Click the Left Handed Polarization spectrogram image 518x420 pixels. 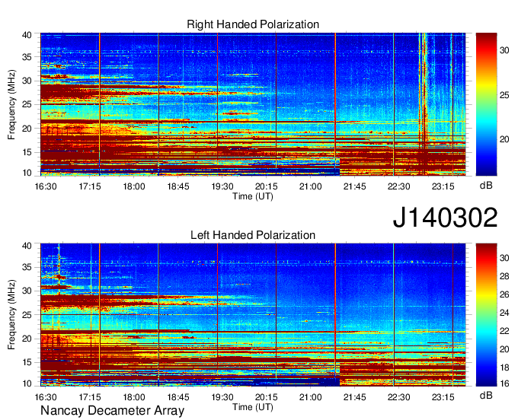(253, 315)
